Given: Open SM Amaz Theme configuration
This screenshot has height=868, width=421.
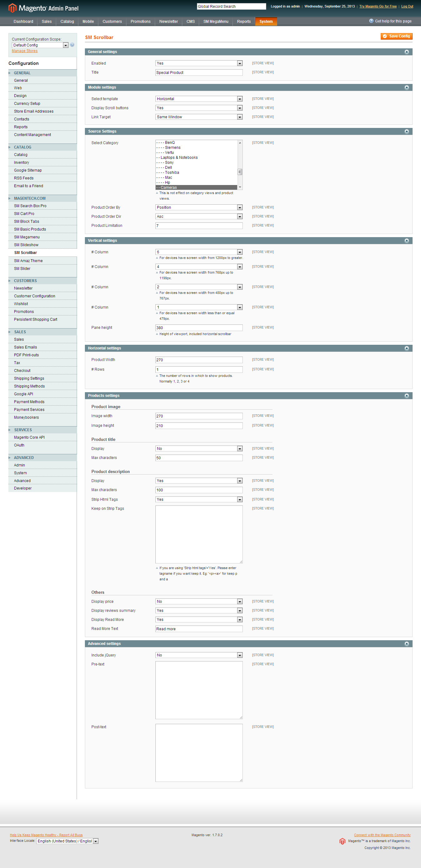Looking at the screenshot, I should pyautogui.click(x=42, y=261).
